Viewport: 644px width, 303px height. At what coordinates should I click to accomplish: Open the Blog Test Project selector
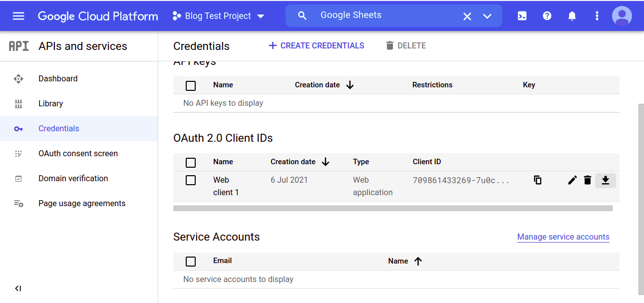[218, 16]
